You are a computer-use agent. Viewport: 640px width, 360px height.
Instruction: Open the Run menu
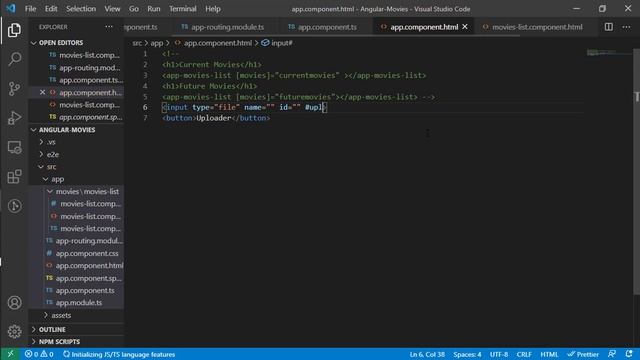pos(154,9)
